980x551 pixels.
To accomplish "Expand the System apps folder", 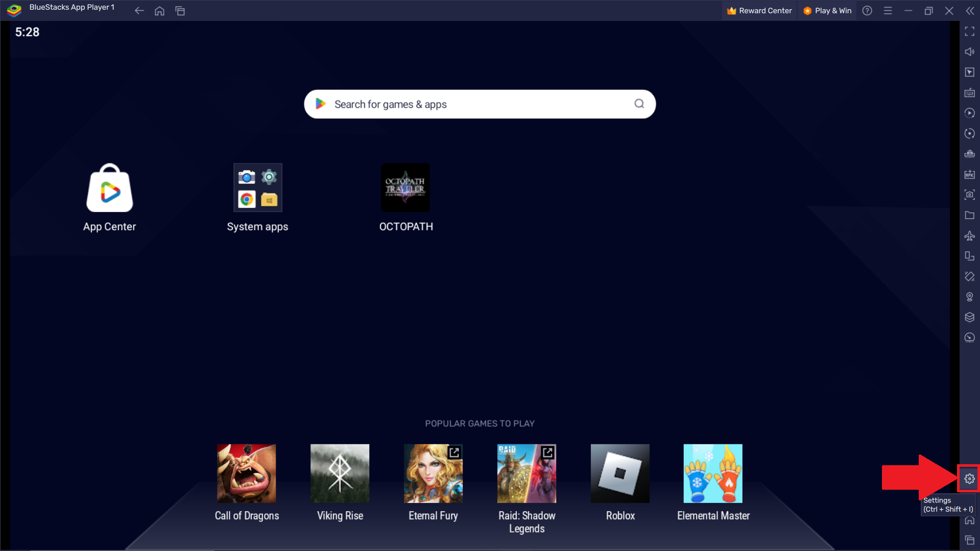I will [x=257, y=187].
